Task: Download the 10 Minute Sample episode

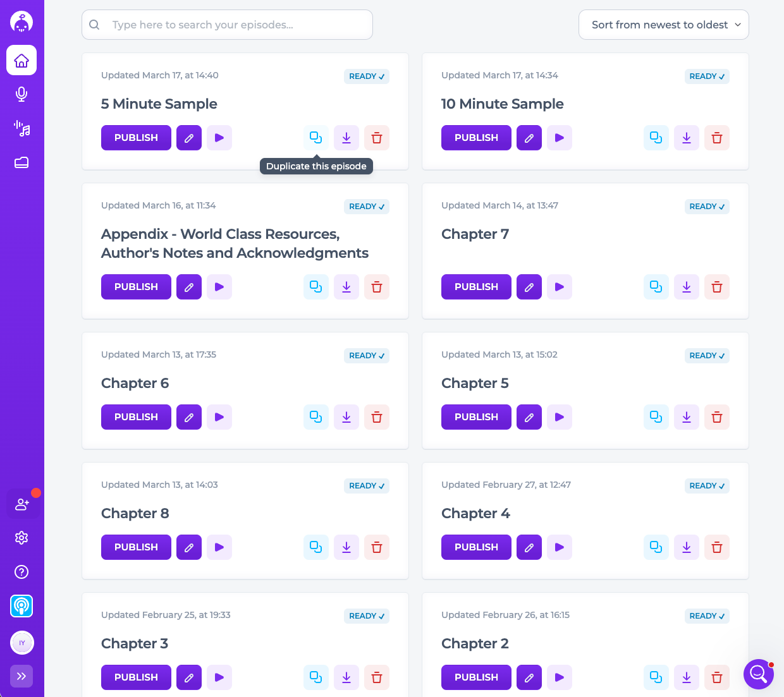Action: 686,138
